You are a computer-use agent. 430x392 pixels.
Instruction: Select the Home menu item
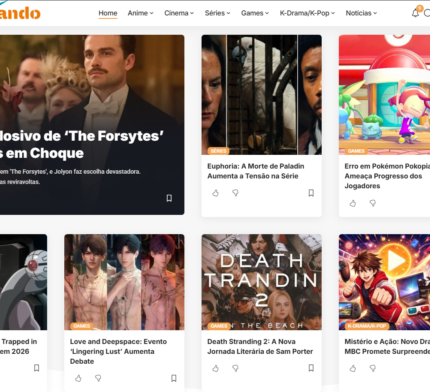108,13
